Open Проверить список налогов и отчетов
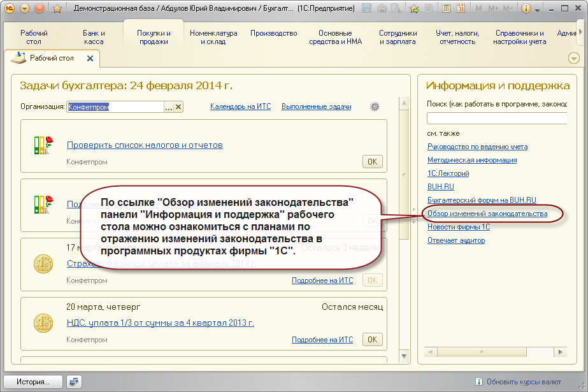Image resolution: width=588 pixels, height=392 pixels. (145, 145)
